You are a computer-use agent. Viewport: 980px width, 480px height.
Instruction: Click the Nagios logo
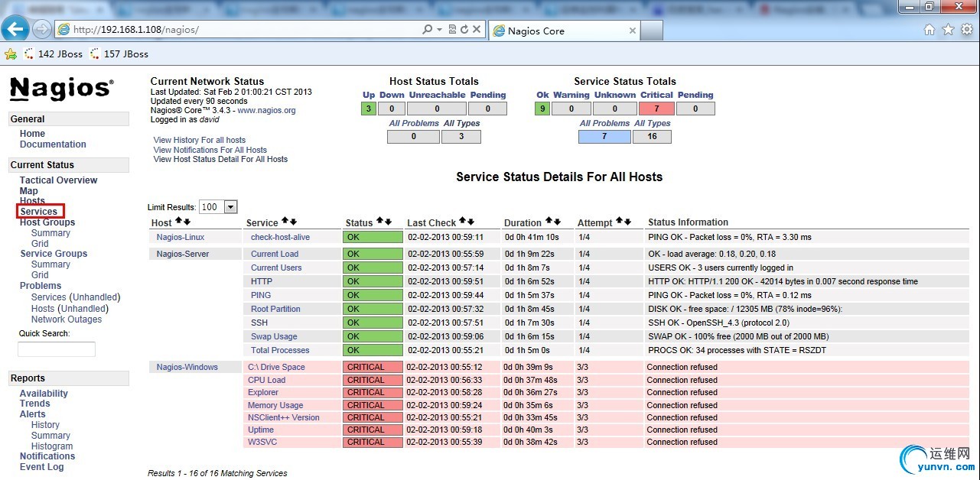click(61, 89)
